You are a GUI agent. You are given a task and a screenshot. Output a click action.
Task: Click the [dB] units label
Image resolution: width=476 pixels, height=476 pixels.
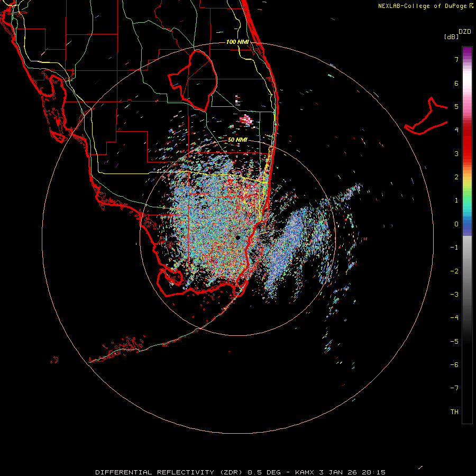[451, 36]
